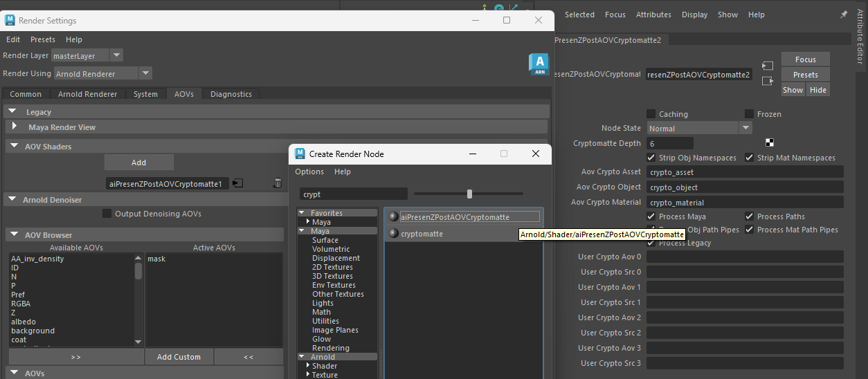868x379 pixels.
Task: Collapse the Legacy section
Action: tap(13, 111)
